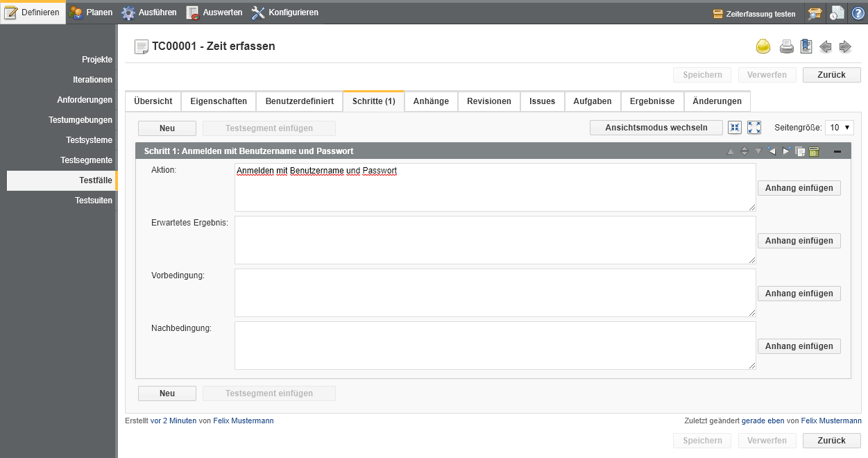Switch to the Revisionen tab
The height and width of the screenshot is (458, 868).
[489, 101]
